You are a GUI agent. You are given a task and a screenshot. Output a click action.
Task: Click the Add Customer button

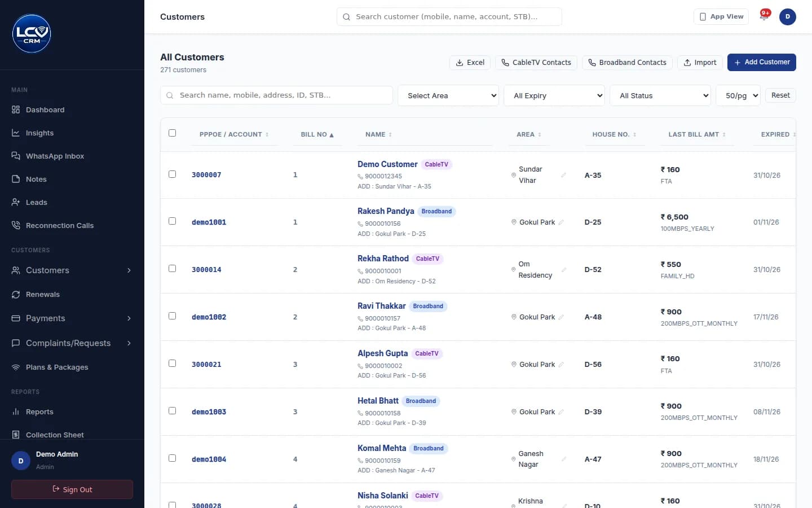(762, 62)
